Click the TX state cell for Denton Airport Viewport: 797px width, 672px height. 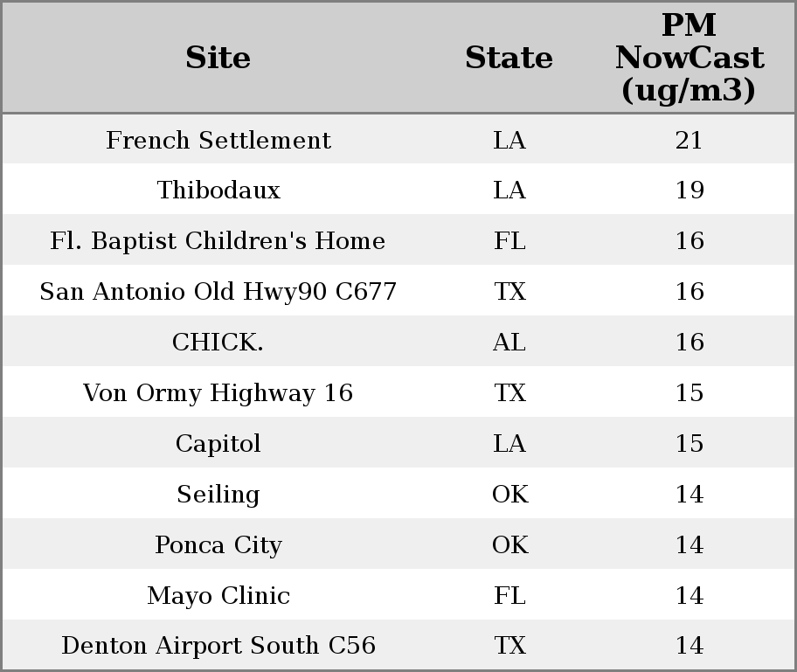click(509, 646)
